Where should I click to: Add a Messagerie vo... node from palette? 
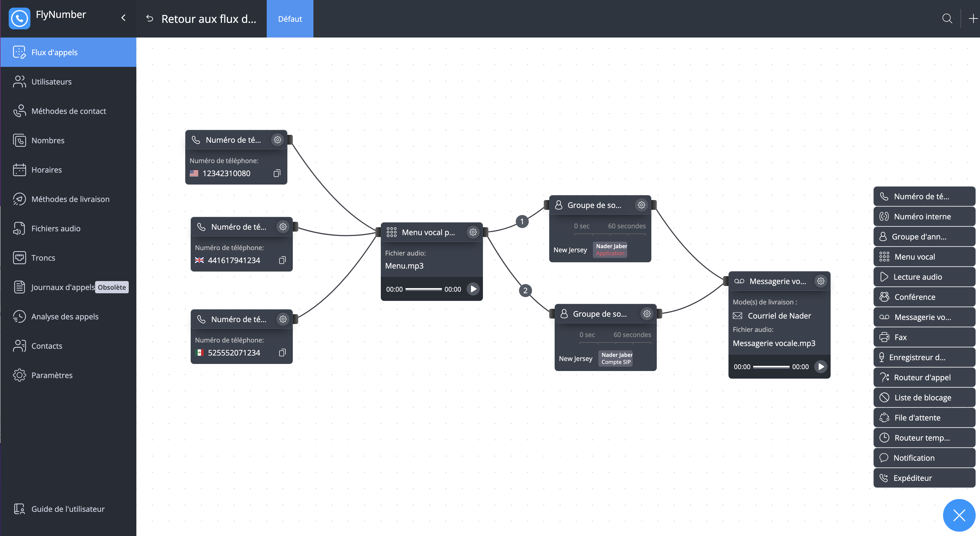pos(925,317)
